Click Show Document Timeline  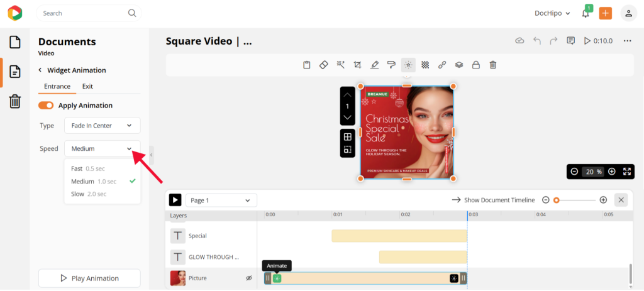tap(493, 200)
